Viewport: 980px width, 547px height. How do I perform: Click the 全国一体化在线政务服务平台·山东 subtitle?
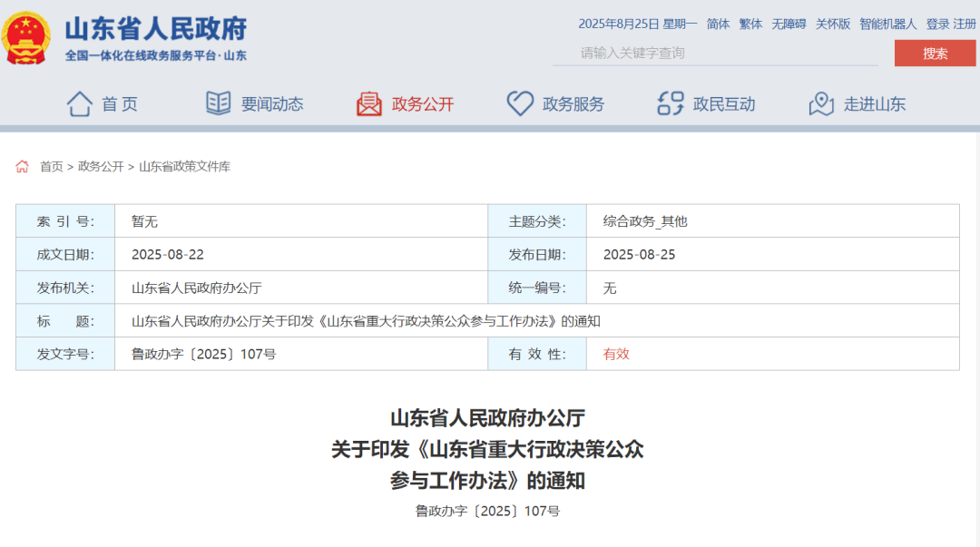pyautogui.click(x=156, y=55)
